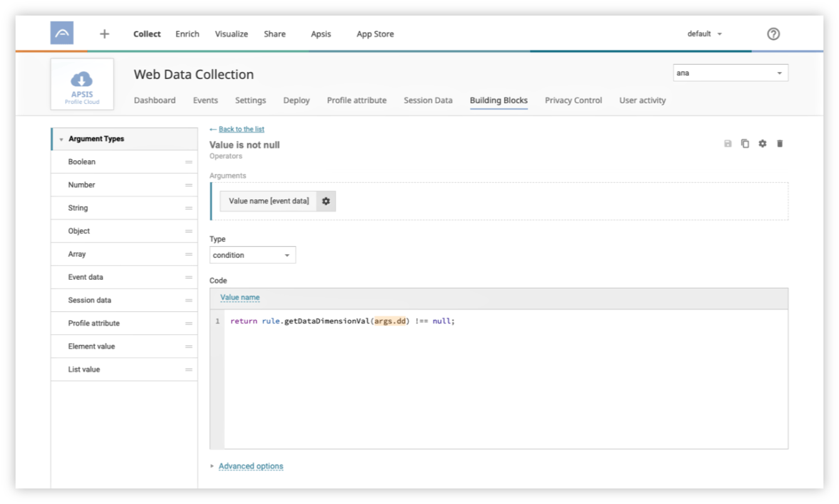Screen dimensions: 839x504
Task: Click the Apsis logo home icon
Action: pyautogui.click(x=62, y=33)
